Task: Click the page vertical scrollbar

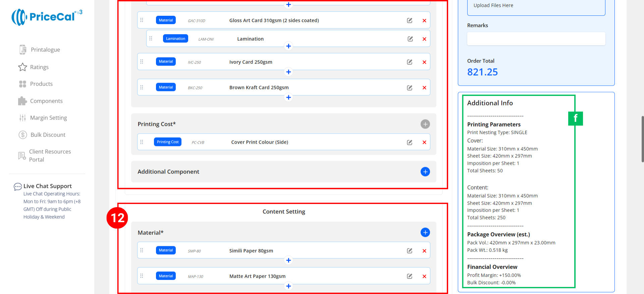Action: tap(642, 139)
